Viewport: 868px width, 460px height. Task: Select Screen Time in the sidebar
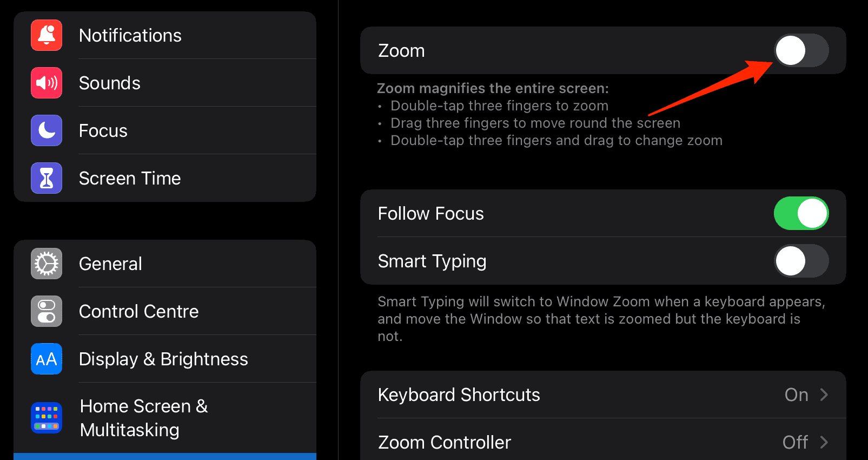[x=130, y=178]
